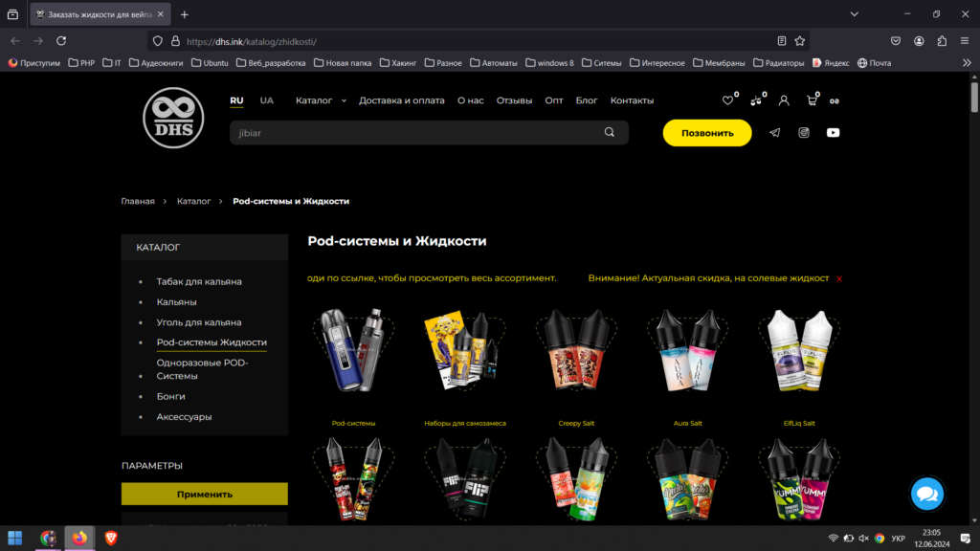The width and height of the screenshot is (980, 551).
Task: Click the Telegram icon next to Позвонить
Action: [x=774, y=132]
